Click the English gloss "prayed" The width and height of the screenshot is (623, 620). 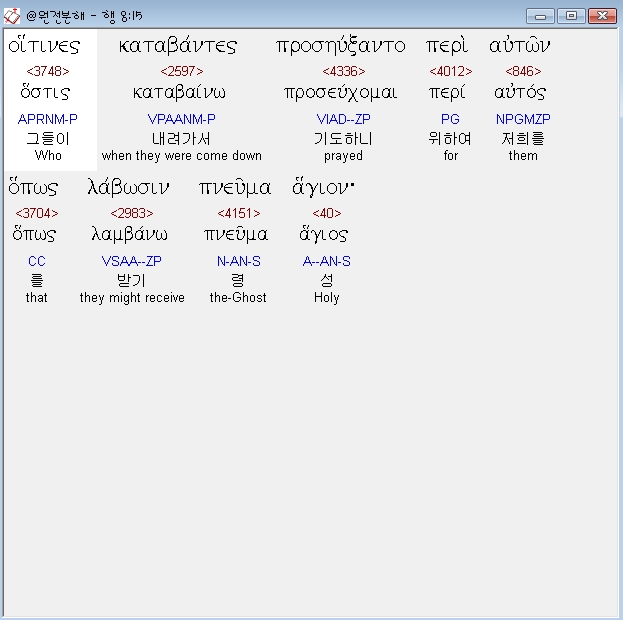point(343,155)
